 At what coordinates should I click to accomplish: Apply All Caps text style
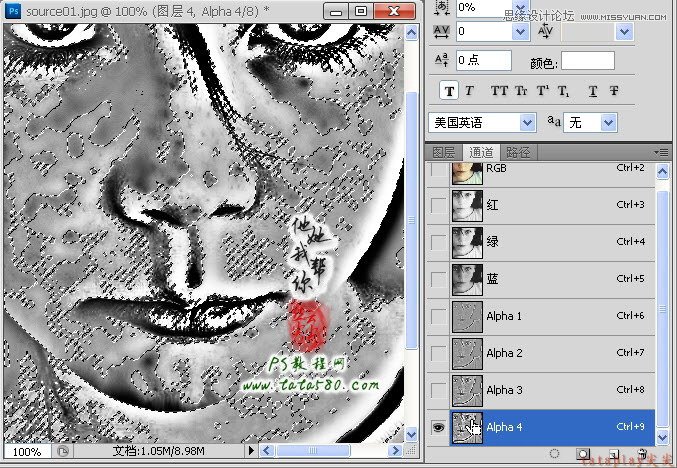[x=499, y=91]
